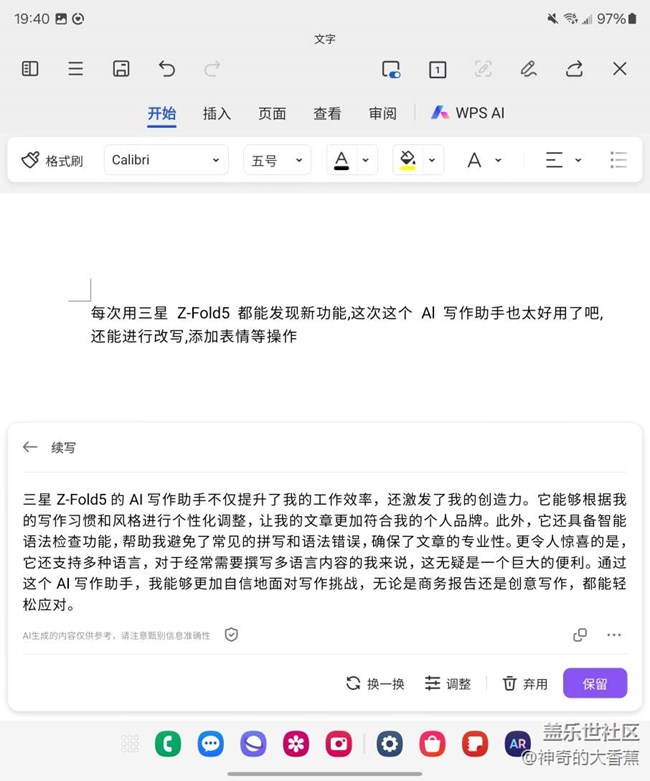Undo the last edit
The height and width of the screenshot is (781, 650).
click(167, 69)
